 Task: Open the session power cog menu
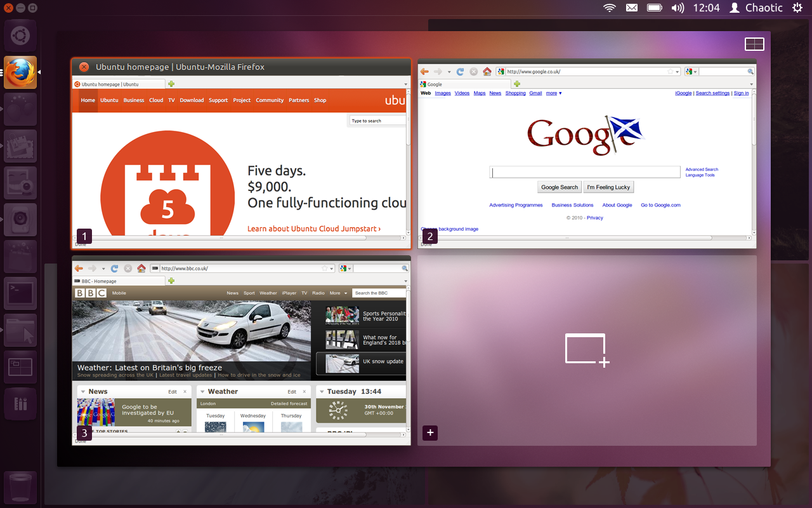[x=797, y=8]
